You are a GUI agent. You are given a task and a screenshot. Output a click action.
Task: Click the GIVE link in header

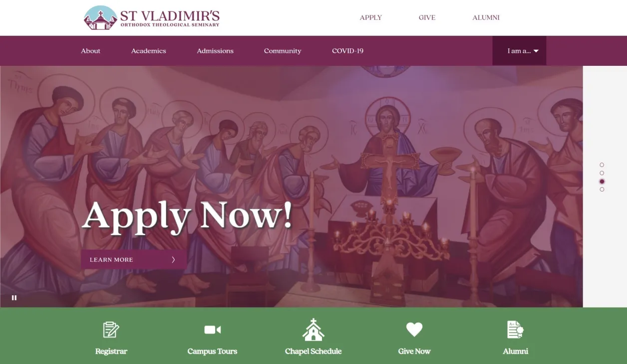[427, 17]
